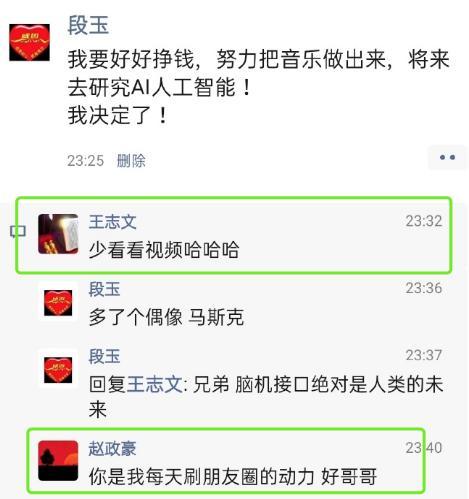Select the comment 多了个偶像 马斯克
The height and width of the screenshot is (499, 469).
(x=166, y=317)
